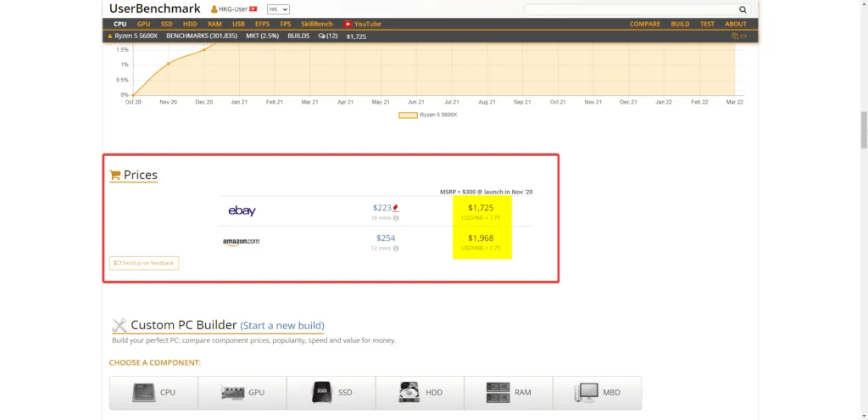The image size is (868, 420).
Task: Click the UserBenchmark site title
Action: (x=155, y=8)
